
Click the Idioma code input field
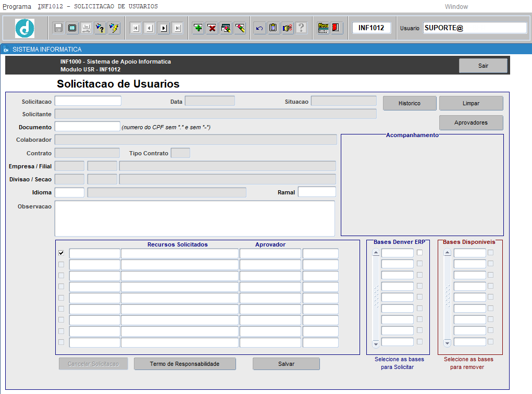point(69,192)
